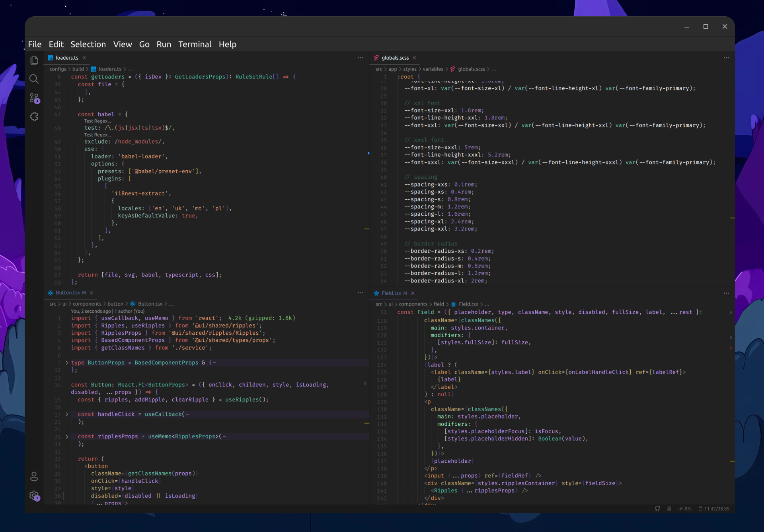This screenshot has width=764, height=532.
Task: Click 'button' breadcrumb folder in Button.tsx path
Action: tap(115, 304)
